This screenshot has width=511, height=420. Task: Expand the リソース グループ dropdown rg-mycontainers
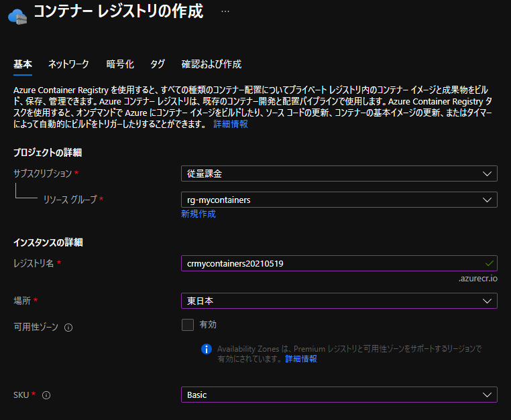point(339,200)
